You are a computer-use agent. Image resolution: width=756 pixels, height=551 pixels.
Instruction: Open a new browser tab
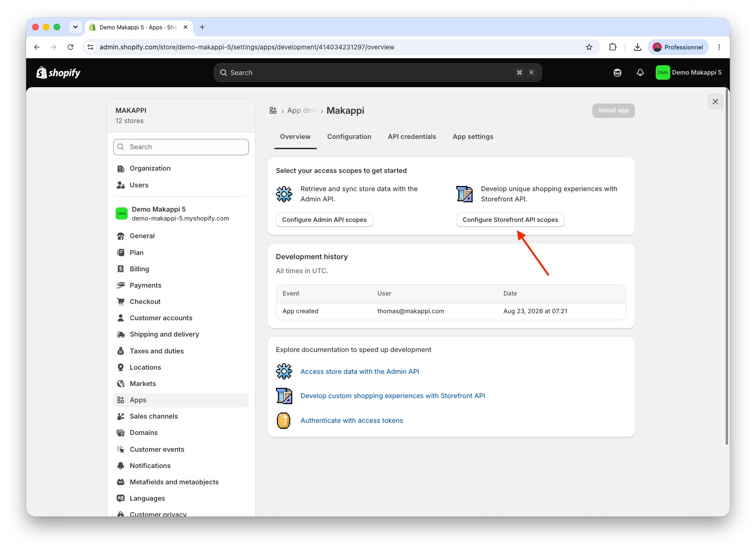(202, 27)
